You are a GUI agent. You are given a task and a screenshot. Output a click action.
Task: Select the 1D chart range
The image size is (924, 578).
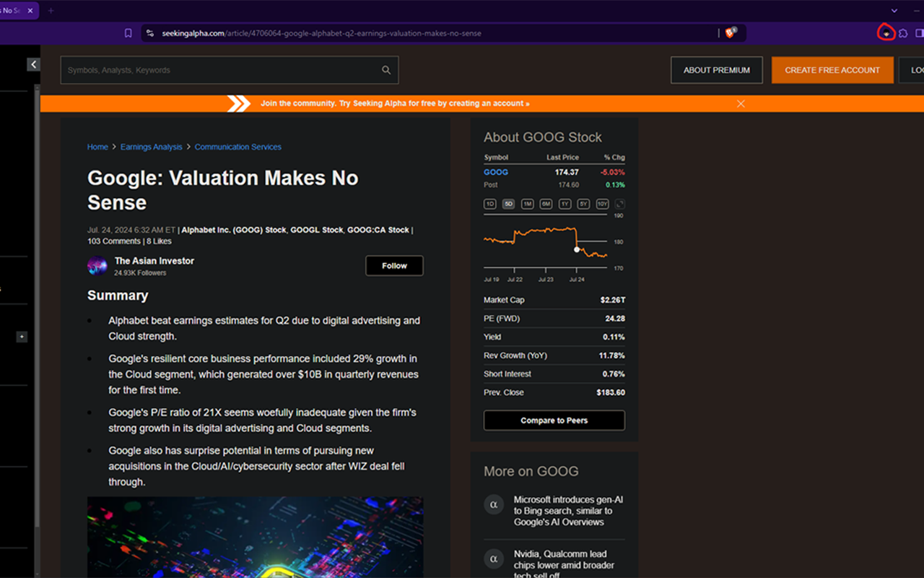(490, 204)
